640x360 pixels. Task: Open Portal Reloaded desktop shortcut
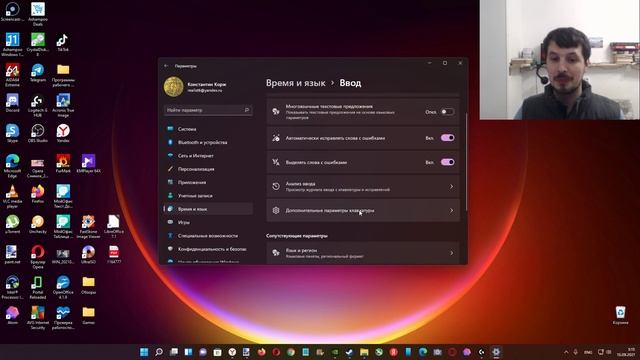click(38, 287)
